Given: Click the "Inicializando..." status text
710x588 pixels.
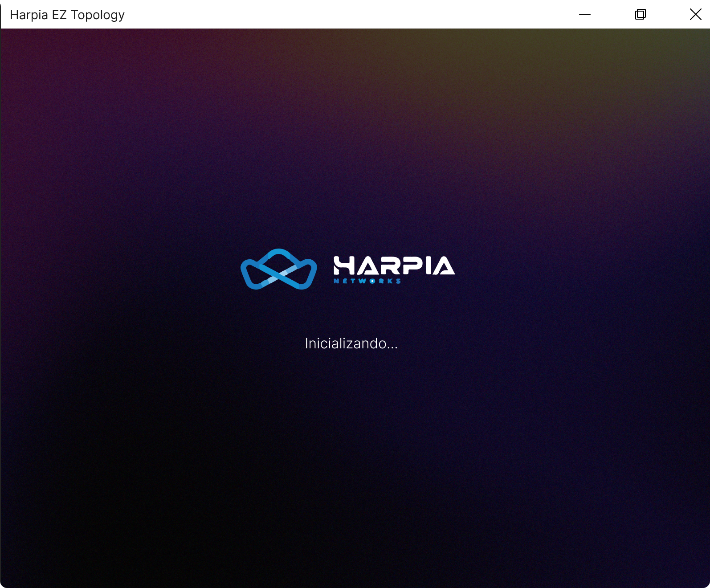Looking at the screenshot, I should click(351, 343).
